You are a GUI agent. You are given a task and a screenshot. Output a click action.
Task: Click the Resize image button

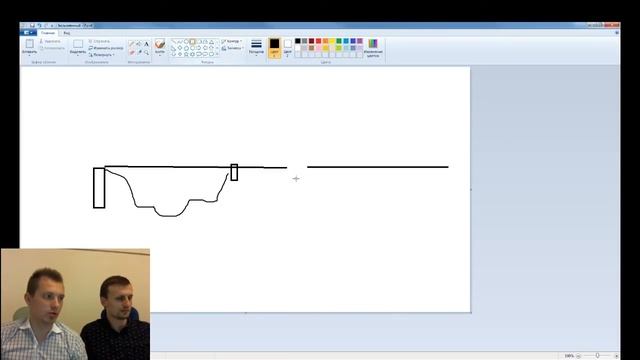click(106, 48)
